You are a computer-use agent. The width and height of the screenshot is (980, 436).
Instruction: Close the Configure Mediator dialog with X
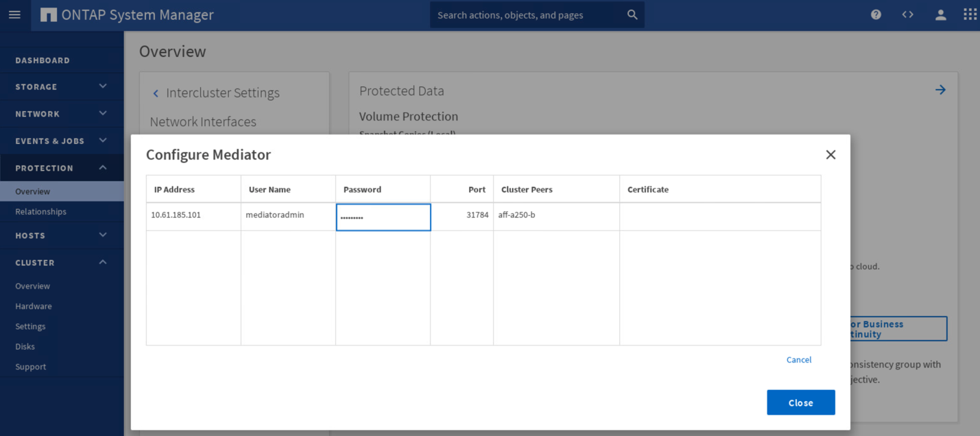tap(830, 155)
